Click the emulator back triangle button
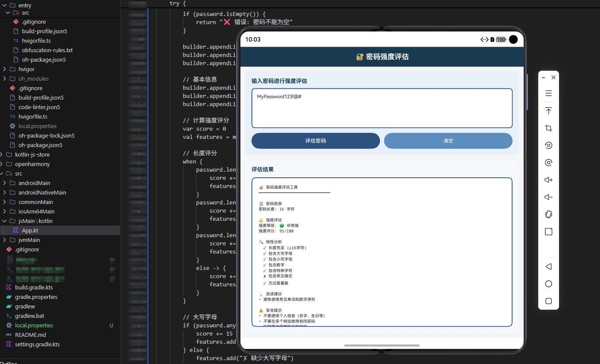Viewport: 600px width, 364px height. pyautogui.click(x=549, y=267)
